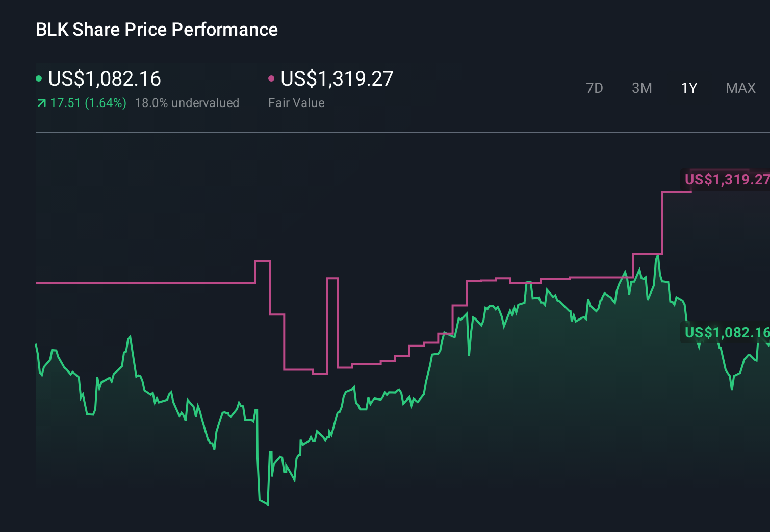Screen dimensions: 770x532
Task: Click the US$1,319.27 header price
Action: (x=337, y=78)
